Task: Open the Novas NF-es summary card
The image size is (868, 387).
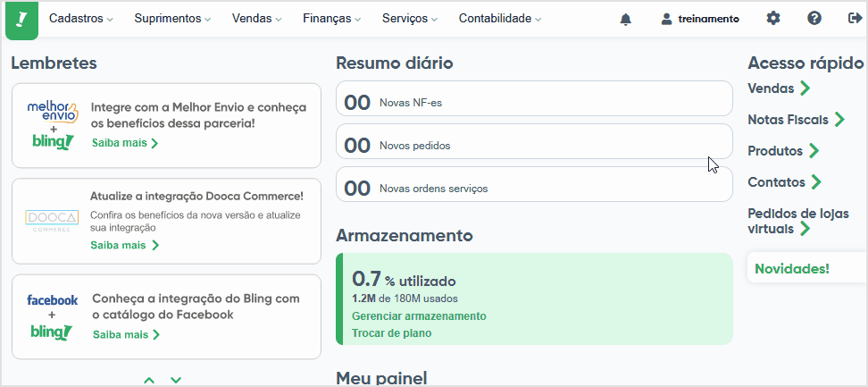Action: (x=534, y=98)
